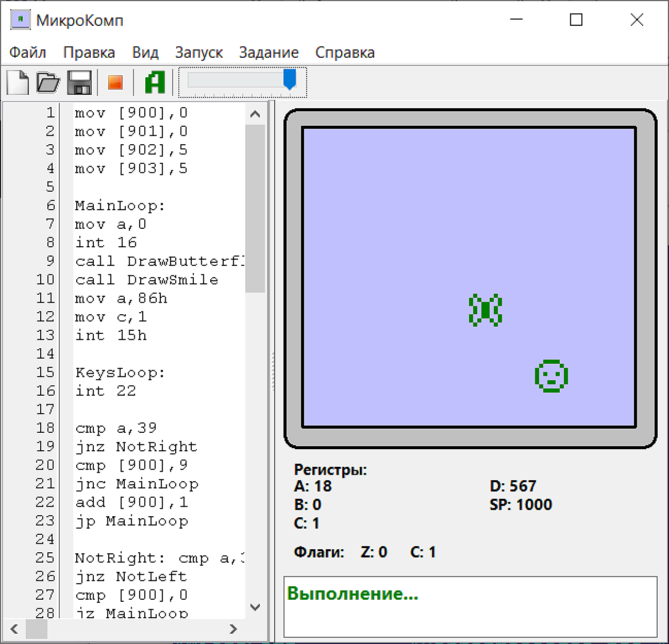Click the execution speed slider handle
Image resolution: width=669 pixels, height=644 pixels.
click(x=290, y=80)
